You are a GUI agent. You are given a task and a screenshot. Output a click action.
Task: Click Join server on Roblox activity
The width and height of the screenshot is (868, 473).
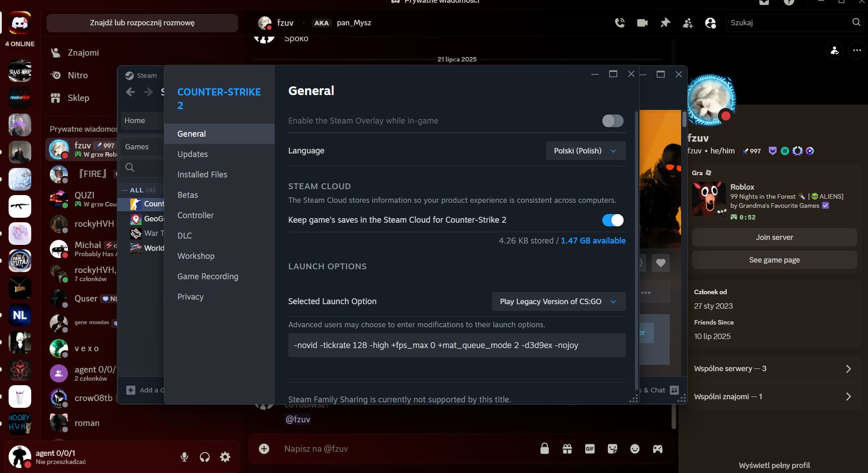(x=774, y=237)
